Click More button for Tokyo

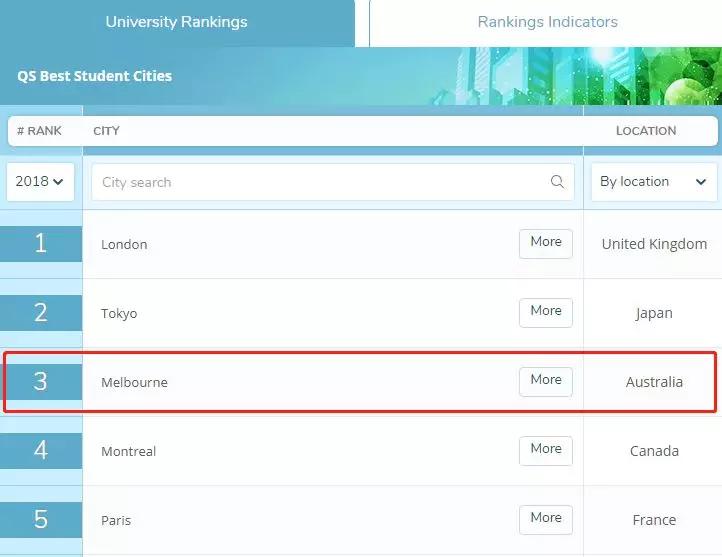click(546, 313)
